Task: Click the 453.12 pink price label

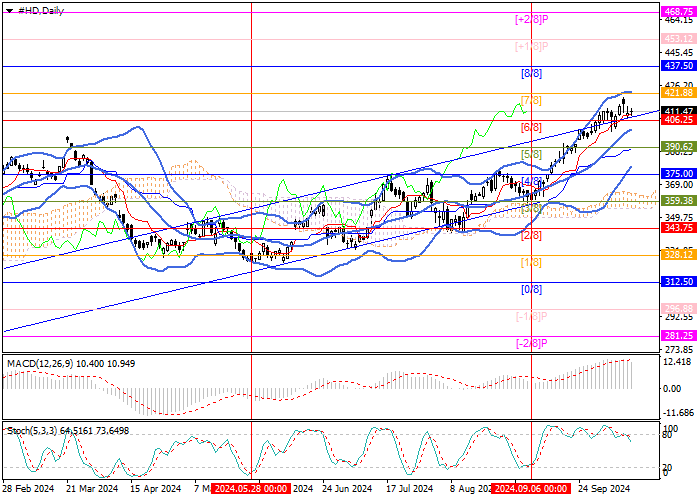Action: pyautogui.click(x=679, y=39)
